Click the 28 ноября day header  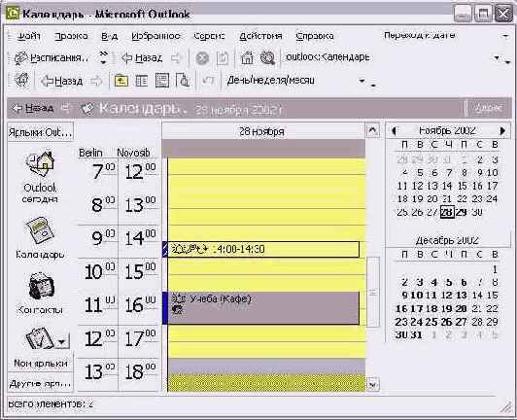click(262, 131)
